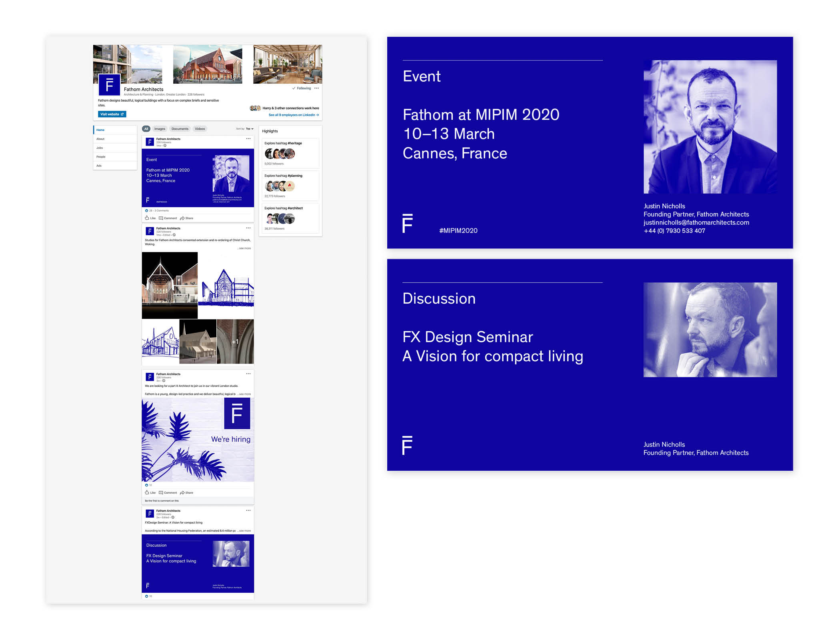Click the Visit website button
The image size is (840, 640).
coord(112,114)
